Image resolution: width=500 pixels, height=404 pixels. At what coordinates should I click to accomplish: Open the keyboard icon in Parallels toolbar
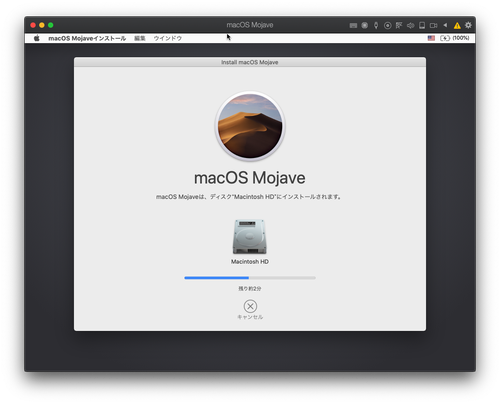point(353,25)
